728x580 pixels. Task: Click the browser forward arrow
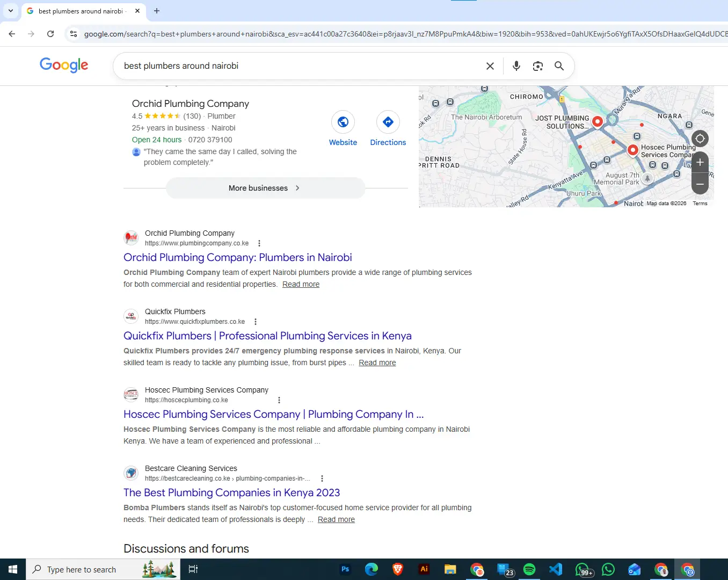tap(31, 34)
